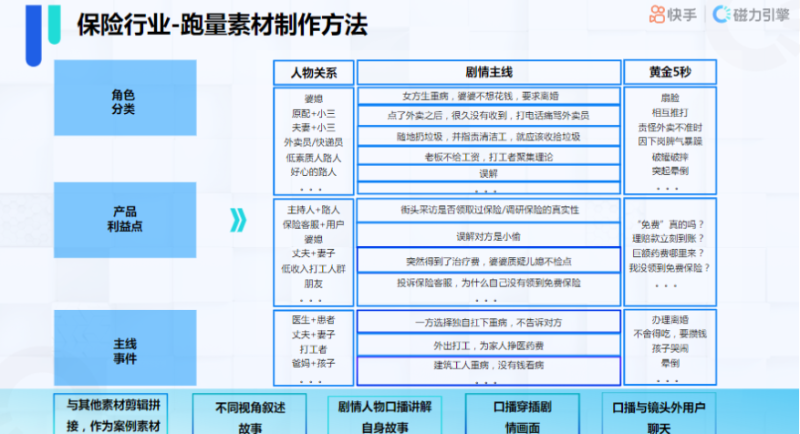Image resolution: width=800 pixels, height=434 pixels.
Task: Select the slide title 保险行业-跑量素材制作方法
Action: click(x=222, y=24)
